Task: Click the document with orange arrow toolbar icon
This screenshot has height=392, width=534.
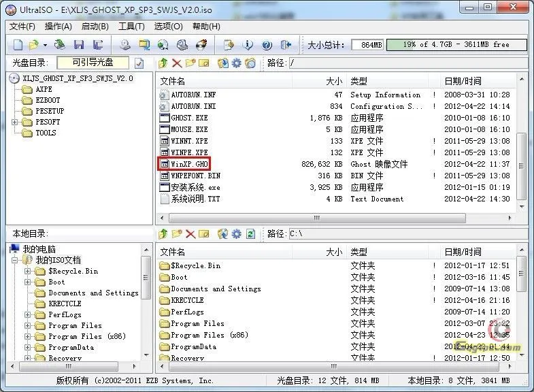Action: coord(229,45)
